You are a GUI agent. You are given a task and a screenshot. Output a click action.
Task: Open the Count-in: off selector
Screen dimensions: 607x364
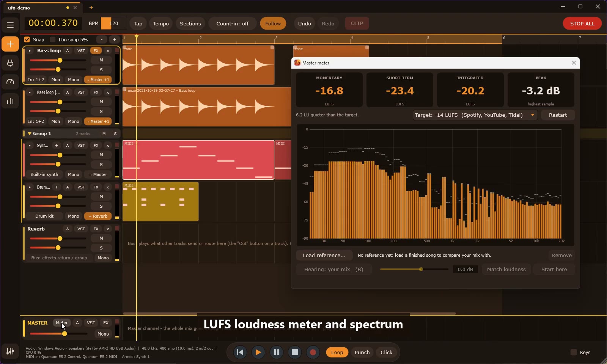click(233, 24)
